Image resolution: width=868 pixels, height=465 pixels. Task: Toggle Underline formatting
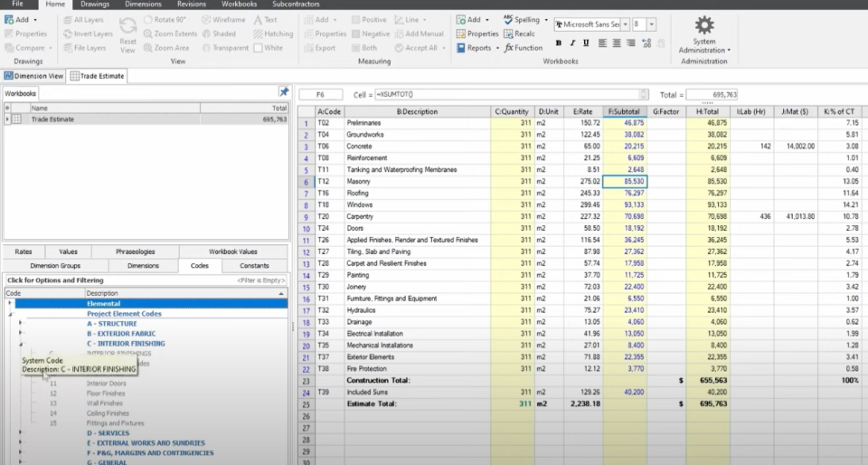tap(586, 43)
